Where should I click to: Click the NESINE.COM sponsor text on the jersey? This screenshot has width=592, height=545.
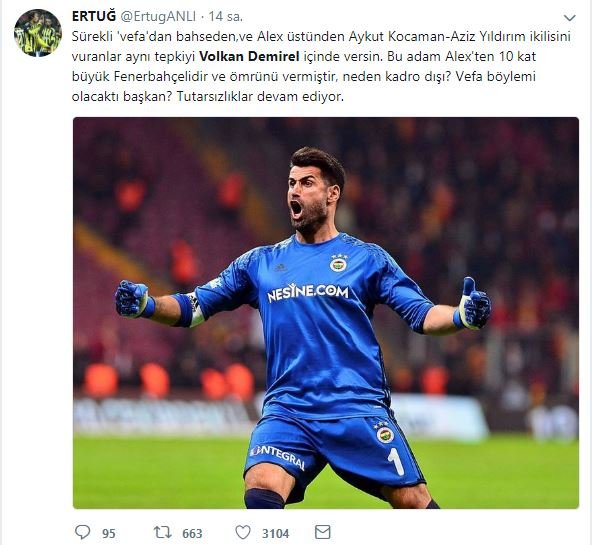(308, 293)
